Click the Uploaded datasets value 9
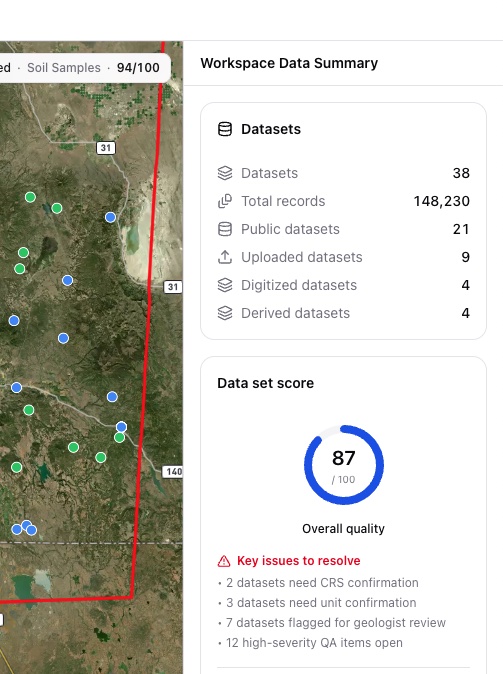The image size is (503, 674). pyautogui.click(x=466, y=257)
